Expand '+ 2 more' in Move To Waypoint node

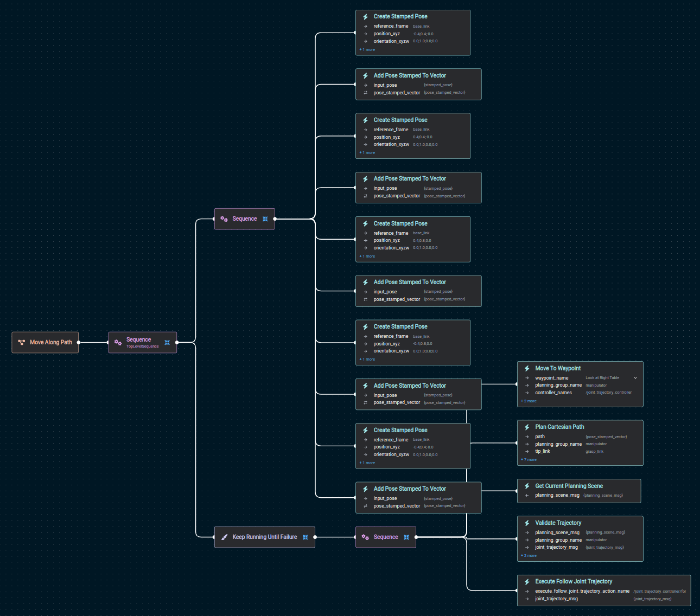(x=529, y=401)
